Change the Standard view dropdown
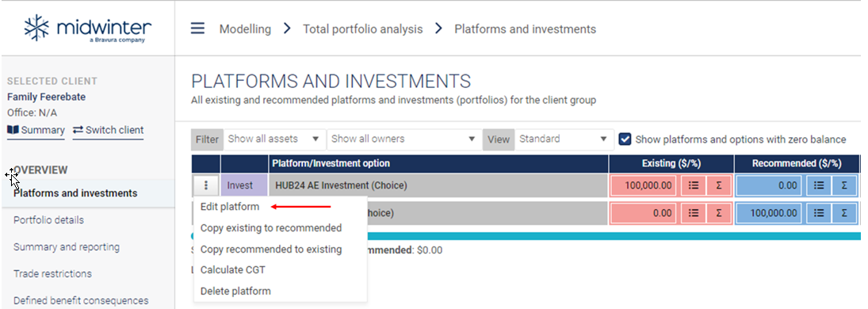 tap(564, 139)
